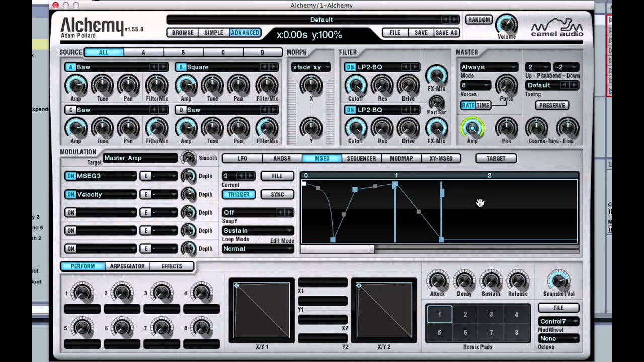Select the AHDSR modulation tab
The image size is (644, 362).
point(282,158)
